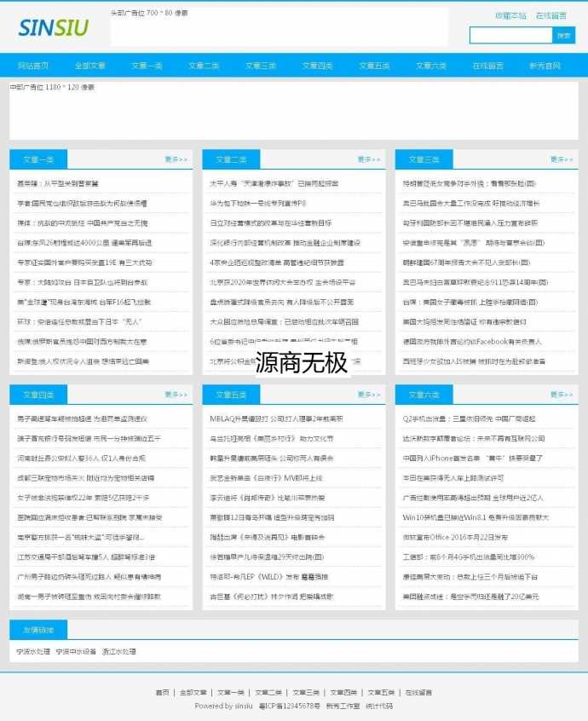Select 文章二类 in the blue navigation bar
588x721 pixels.
pyautogui.click(x=204, y=66)
